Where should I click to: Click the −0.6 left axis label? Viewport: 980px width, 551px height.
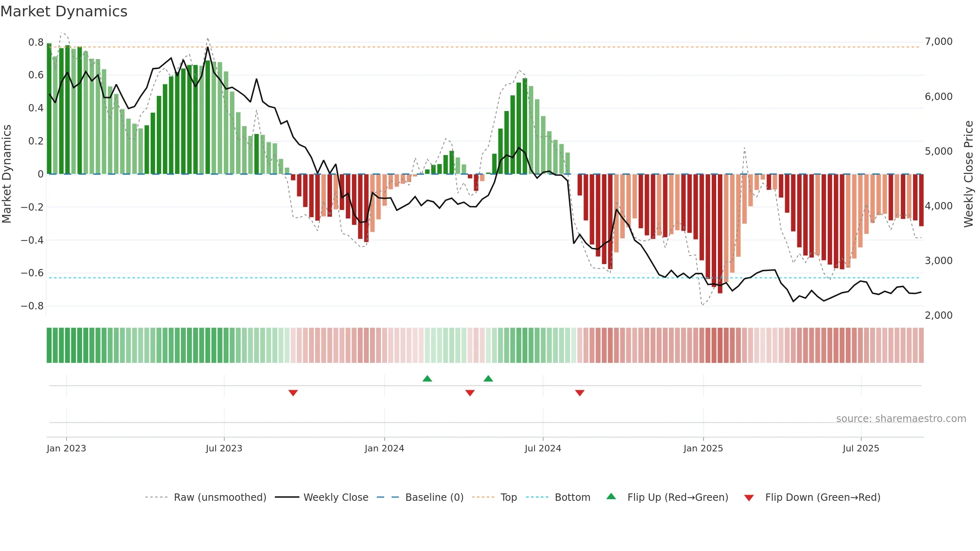click(32, 273)
